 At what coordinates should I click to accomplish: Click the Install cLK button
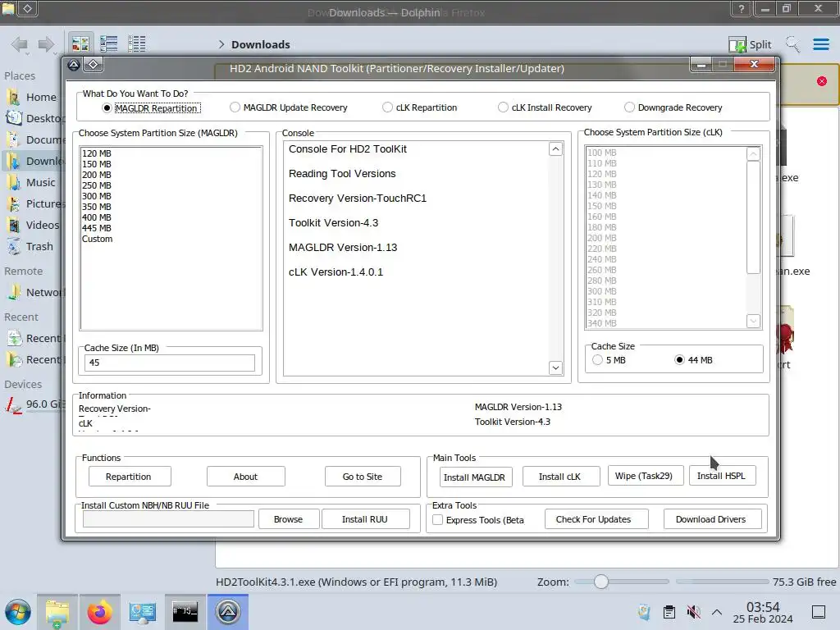tap(560, 477)
